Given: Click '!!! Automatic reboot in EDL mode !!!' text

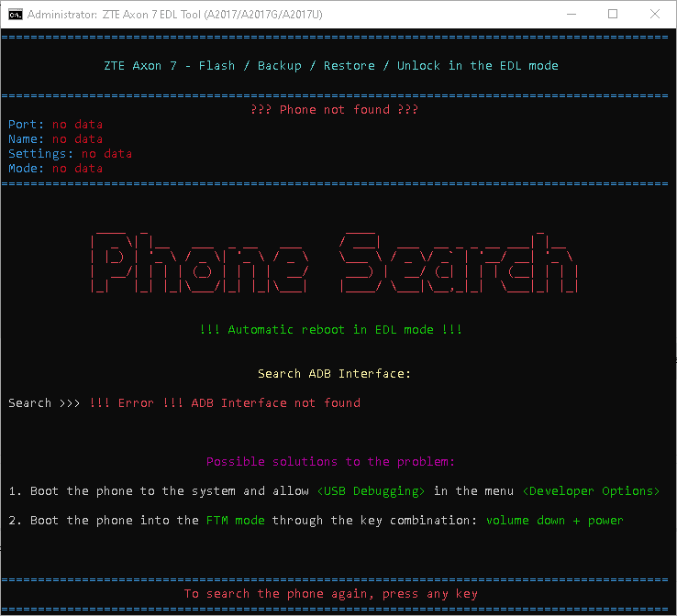Looking at the screenshot, I should [x=331, y=330].
